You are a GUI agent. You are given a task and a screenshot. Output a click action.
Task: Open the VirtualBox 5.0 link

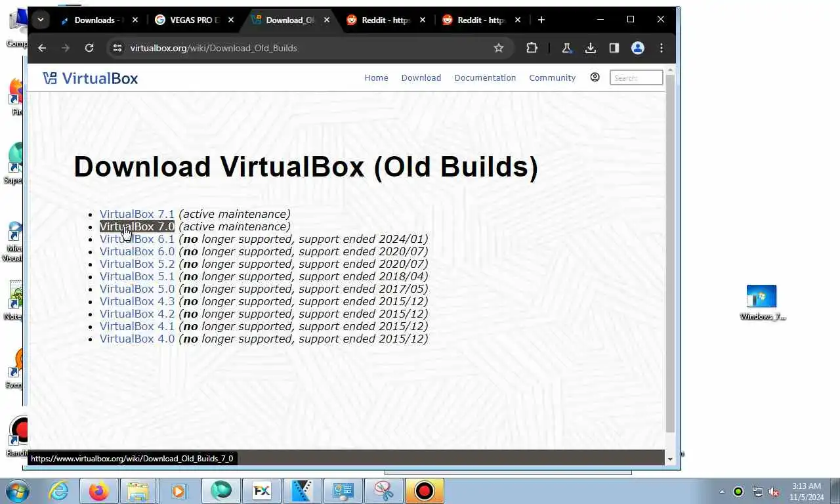137,289
